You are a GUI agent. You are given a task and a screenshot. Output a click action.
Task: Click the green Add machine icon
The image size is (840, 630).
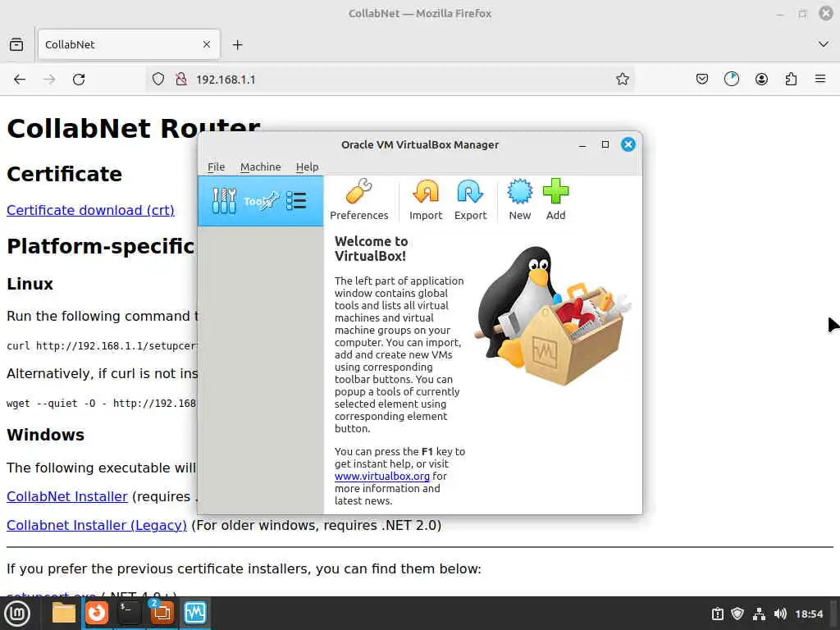[x=555, y=199]
